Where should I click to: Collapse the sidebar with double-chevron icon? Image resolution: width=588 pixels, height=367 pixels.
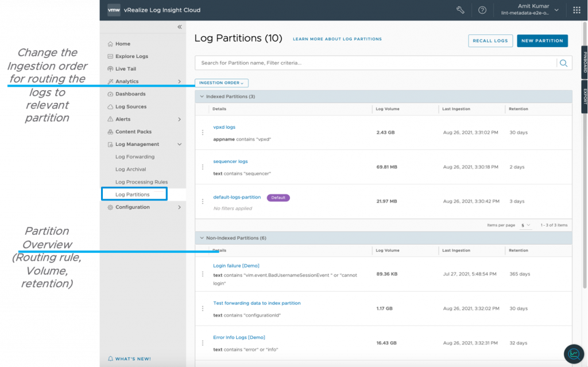[x=180, y=27]
